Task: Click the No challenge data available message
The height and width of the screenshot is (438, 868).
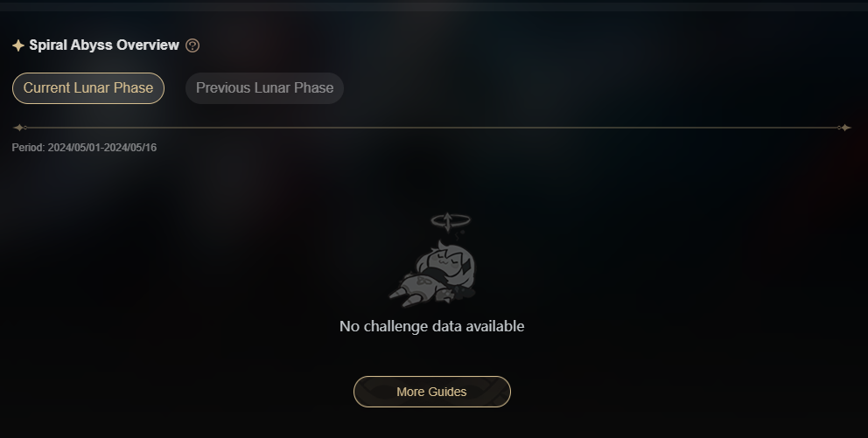Action: (x=431, y=326)
